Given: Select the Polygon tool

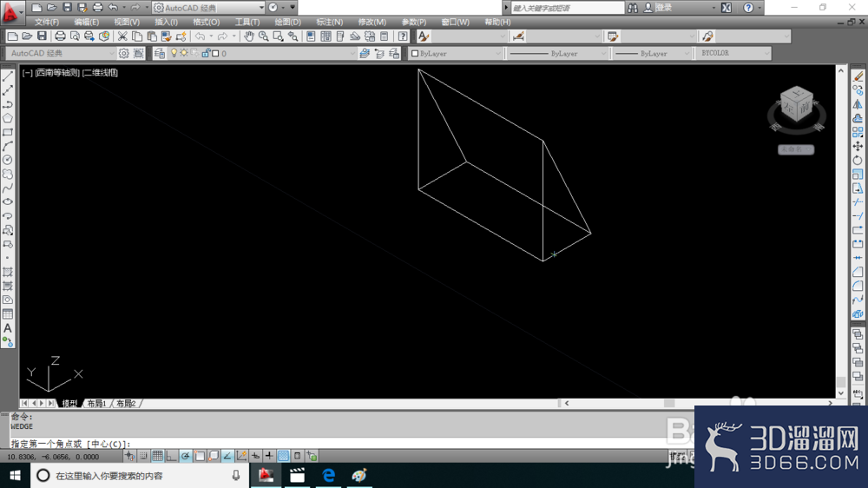Looking at the screenshot, I should (8, 119).
